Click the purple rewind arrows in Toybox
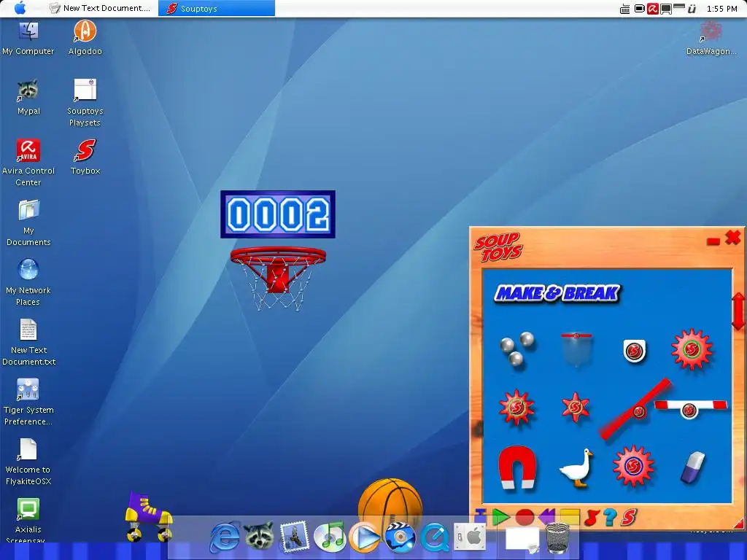Viewport: 747px width, 560px height. point(546,517)
